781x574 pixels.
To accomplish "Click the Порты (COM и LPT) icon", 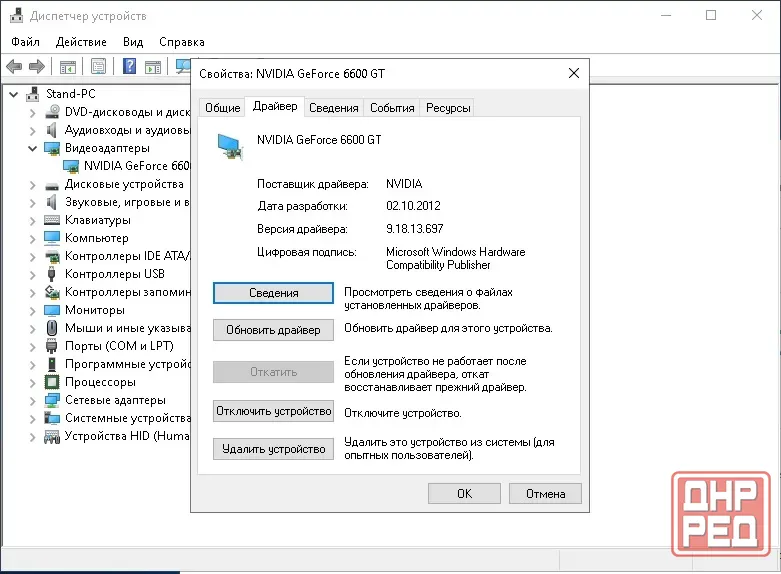I will (51, 346).
